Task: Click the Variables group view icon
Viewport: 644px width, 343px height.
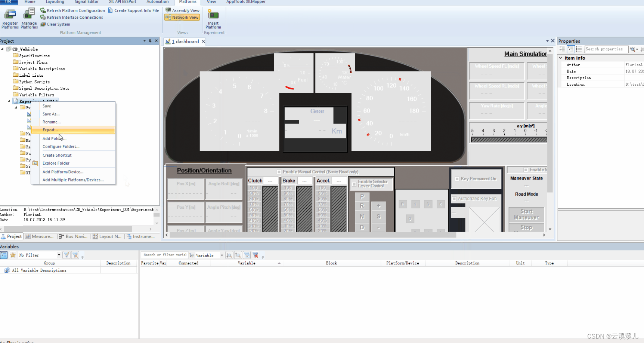Action: (x=4, y=255)
